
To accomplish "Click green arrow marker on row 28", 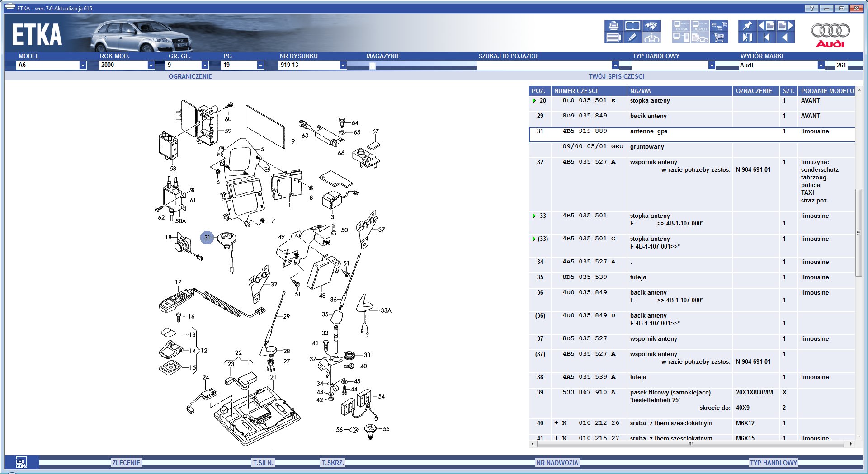I will coord(534,101).
